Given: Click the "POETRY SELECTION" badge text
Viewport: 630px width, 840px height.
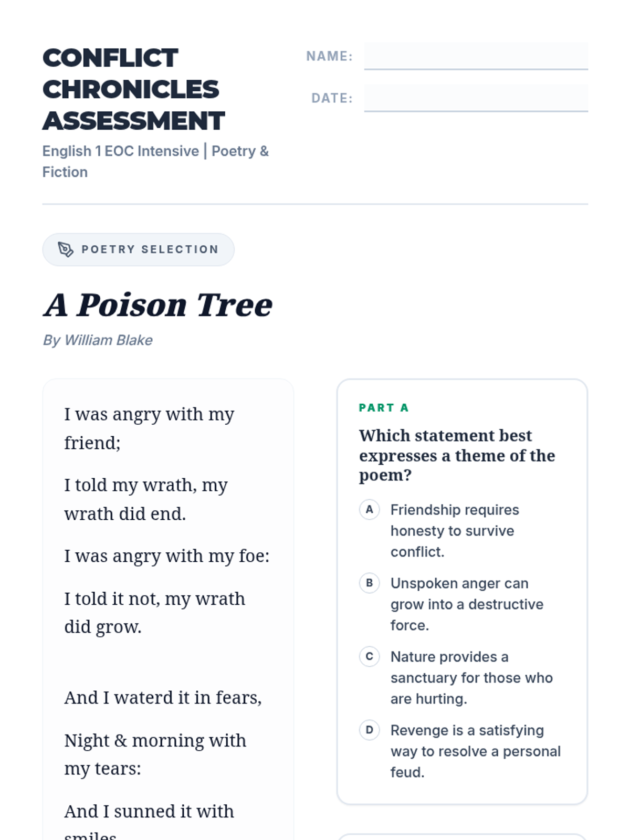Looking at the screenshot, I should (x=150, y=249).
